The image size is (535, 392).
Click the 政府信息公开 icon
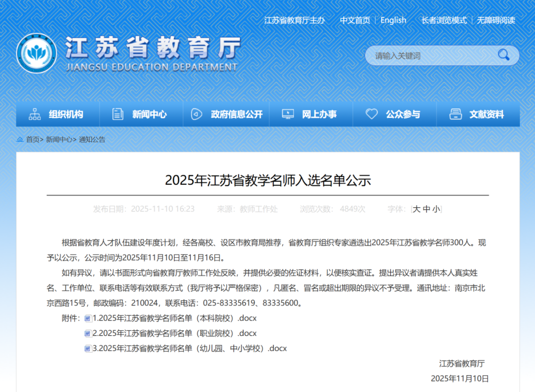click(197, 114)
